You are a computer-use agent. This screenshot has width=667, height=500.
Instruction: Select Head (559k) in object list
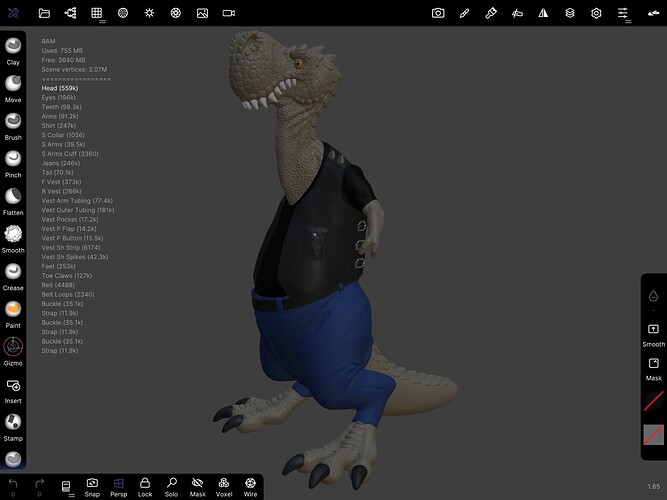(60, 88)
